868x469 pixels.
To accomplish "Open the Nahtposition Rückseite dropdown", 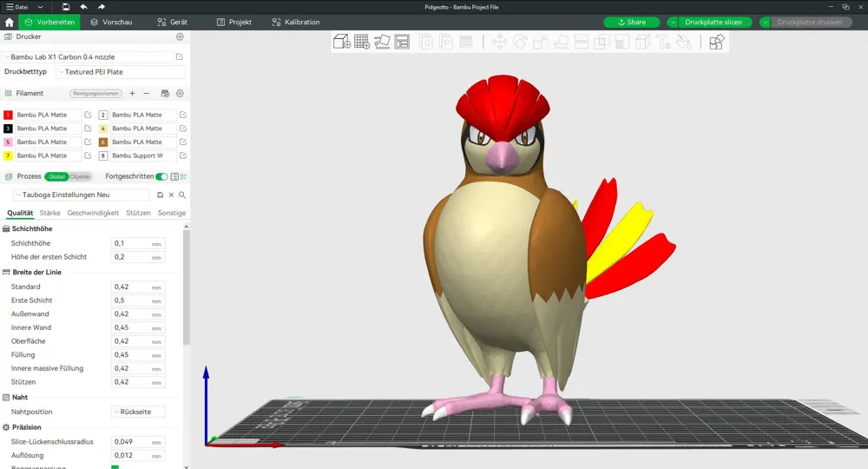I will point(138,412).
